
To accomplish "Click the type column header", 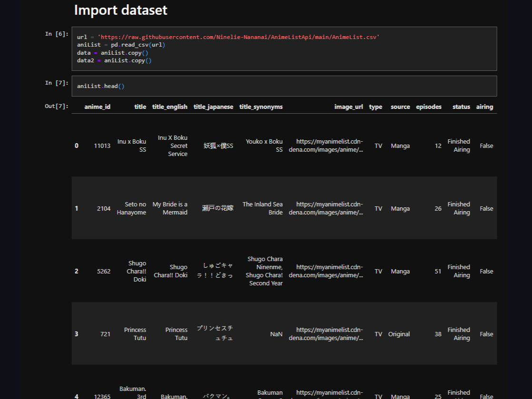I will coord(375,107).
